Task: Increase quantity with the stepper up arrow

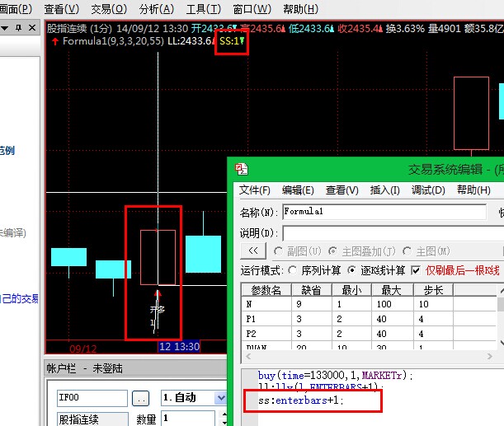Action: [224, 415]
